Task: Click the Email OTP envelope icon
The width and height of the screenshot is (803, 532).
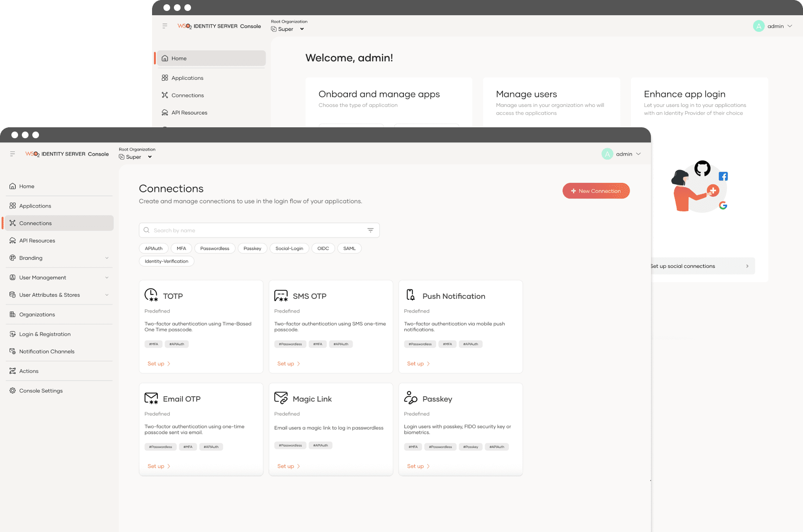Action: coord(151,399)
